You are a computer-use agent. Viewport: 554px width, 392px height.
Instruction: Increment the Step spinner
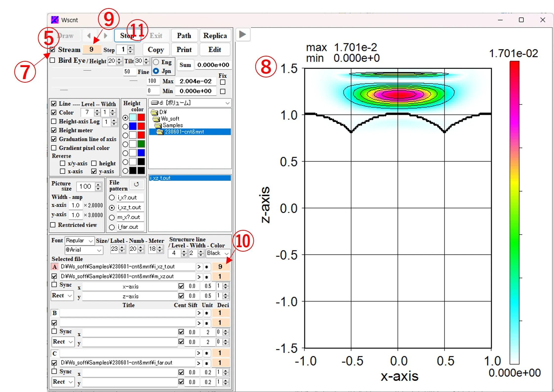point(131,47)
